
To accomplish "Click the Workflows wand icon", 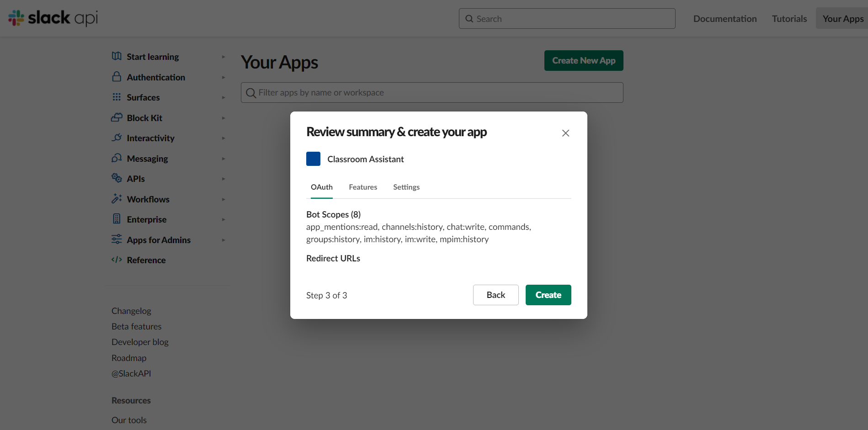I will coord(117,199).
